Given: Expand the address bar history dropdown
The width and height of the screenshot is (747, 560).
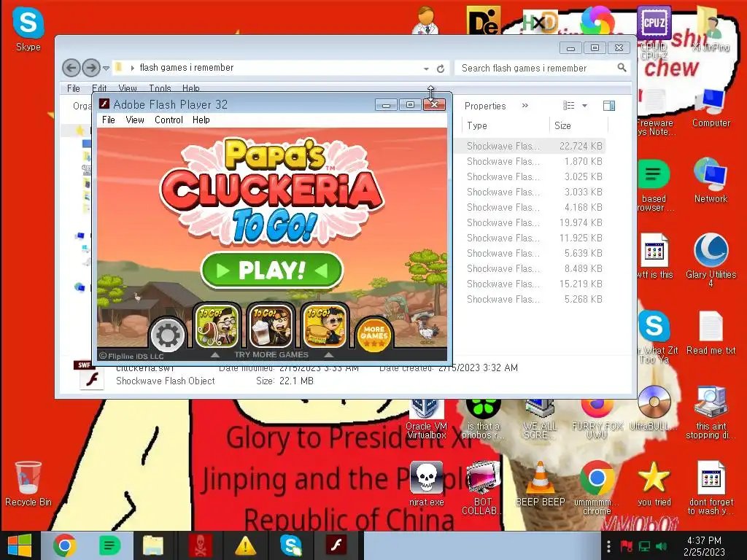Looking at the screenshot, I should [426, 69].
